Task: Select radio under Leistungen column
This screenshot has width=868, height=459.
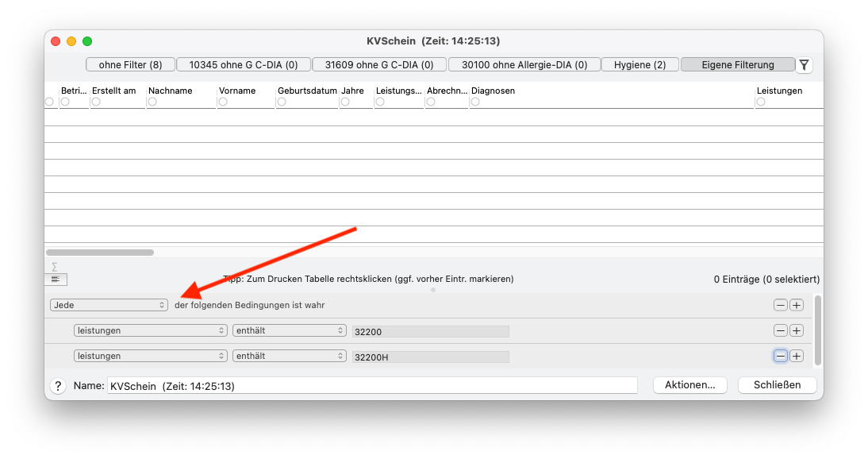Action: click(x=761, y=102)
